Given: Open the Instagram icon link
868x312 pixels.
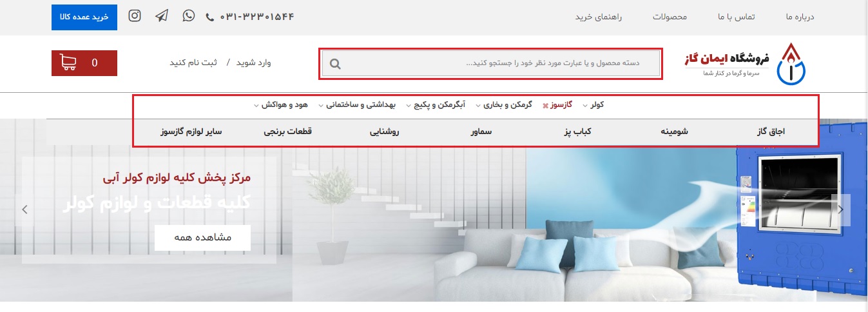Looking at the screenshot, I should point(135,16).
